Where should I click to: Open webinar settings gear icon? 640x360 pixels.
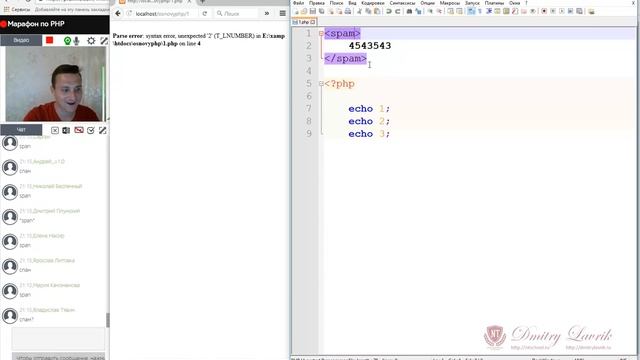click(91, 40)
